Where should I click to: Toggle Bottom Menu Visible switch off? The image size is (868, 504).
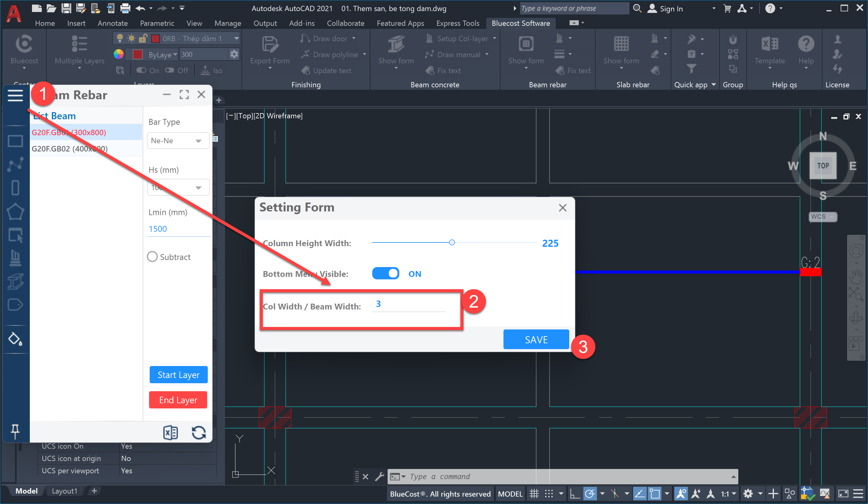pyautogui.click(x=385, y=274)
